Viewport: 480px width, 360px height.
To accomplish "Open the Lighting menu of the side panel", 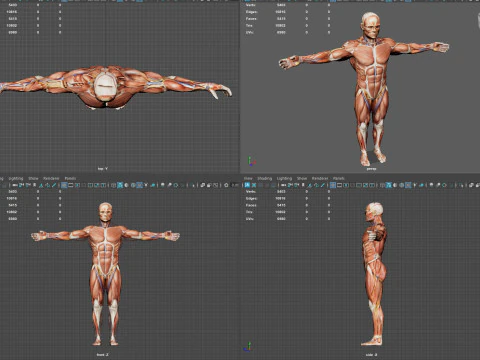I will click(x=284, y=178).
